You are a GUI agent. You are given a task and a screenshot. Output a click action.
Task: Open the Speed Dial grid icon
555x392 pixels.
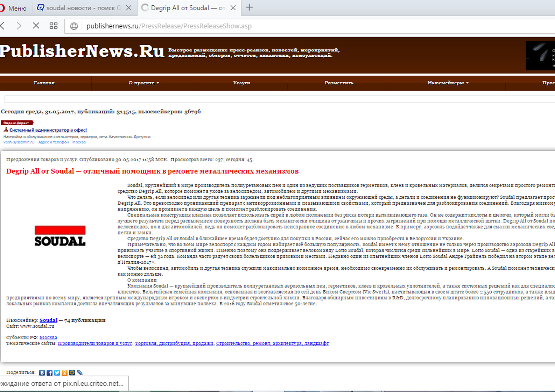pyautogui.click(x=53, y=26)
